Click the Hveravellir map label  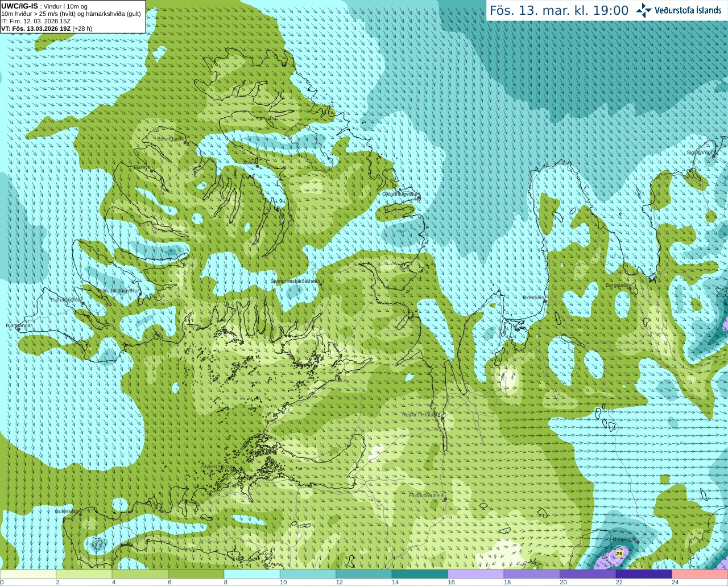pos(624,538)
